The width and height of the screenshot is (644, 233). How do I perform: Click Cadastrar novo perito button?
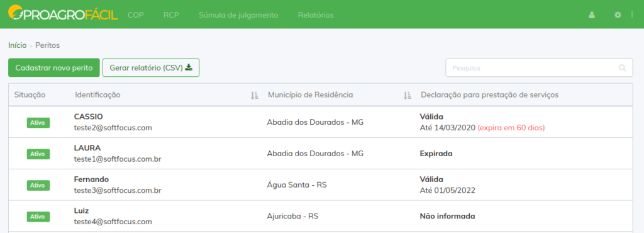point(54,68)
